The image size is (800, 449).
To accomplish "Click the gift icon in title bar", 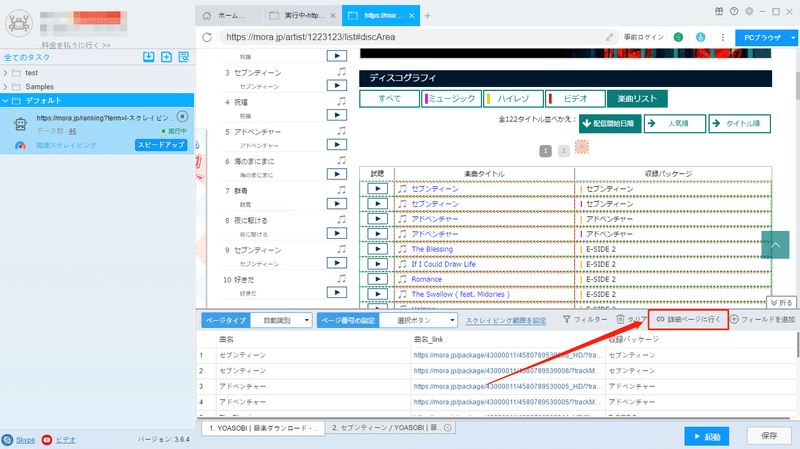I will 718,11.
